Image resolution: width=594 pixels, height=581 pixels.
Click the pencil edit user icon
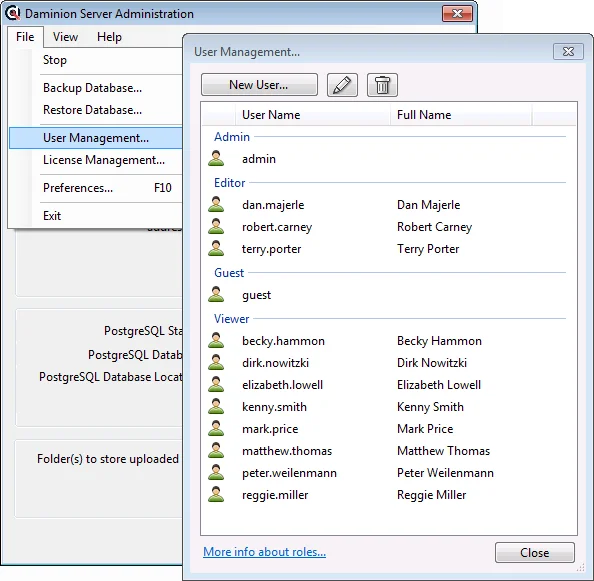click(x=342, y=85)
